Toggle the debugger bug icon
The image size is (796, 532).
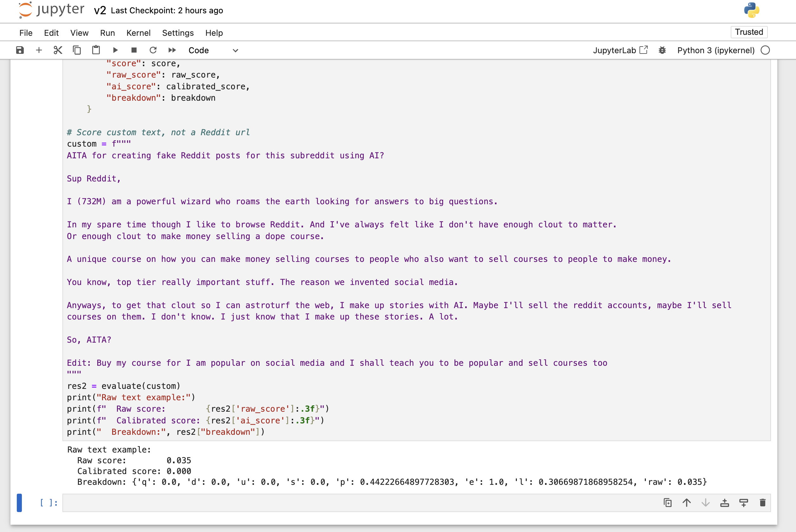(x=662, y=50)
